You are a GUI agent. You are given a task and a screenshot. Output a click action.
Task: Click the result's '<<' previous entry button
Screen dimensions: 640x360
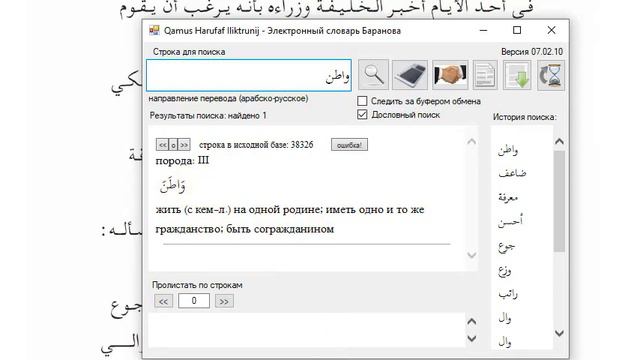coord(162,145)
